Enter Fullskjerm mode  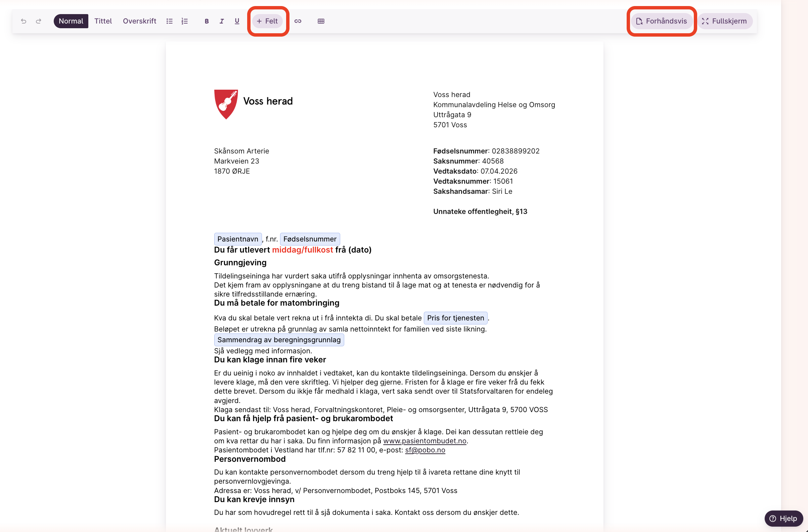[724, 21]
